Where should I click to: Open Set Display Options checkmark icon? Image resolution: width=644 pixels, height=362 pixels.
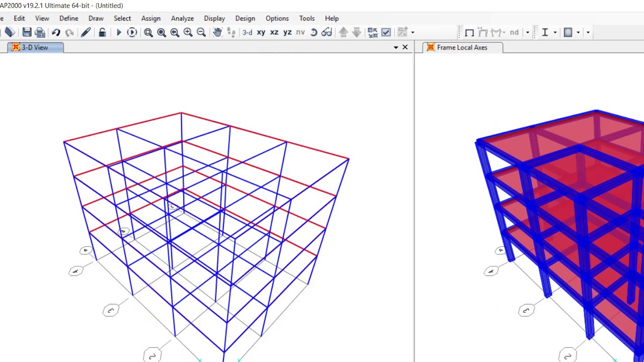386,32
